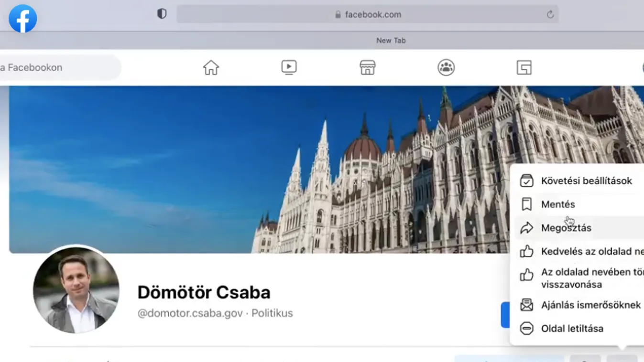Click the Dömötör Csaba page name
Screen dimensions: 644x362
point(204,292)
